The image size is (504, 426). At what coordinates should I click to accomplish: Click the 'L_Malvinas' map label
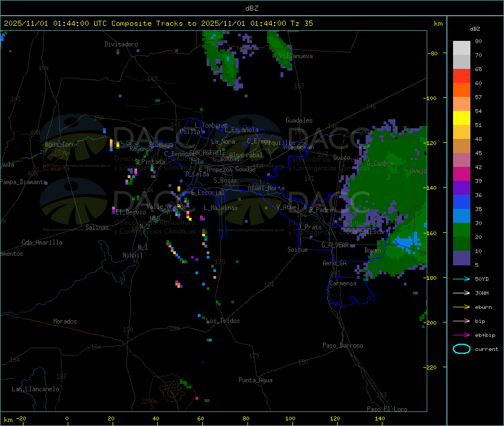coord(221,208)
